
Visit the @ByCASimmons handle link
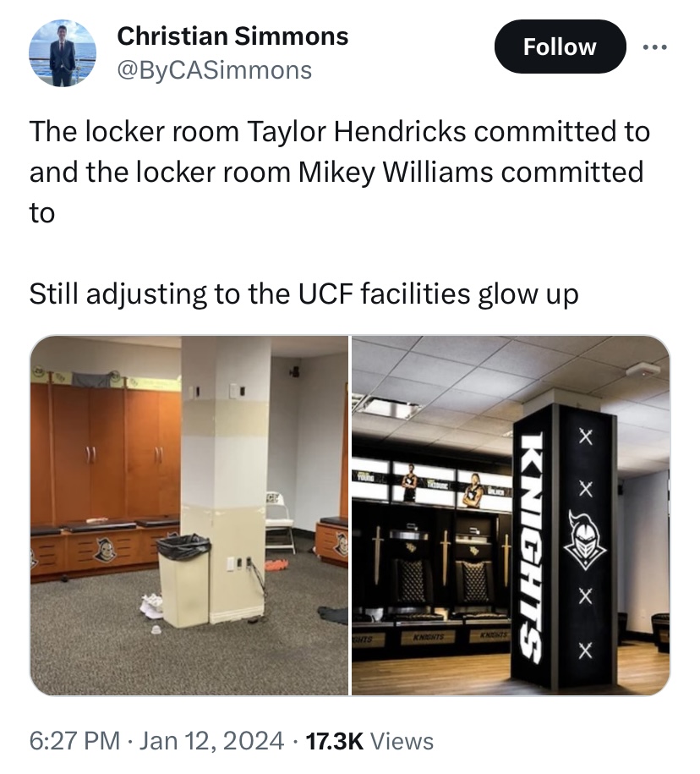pyautogui.click(x=214, y=70)
